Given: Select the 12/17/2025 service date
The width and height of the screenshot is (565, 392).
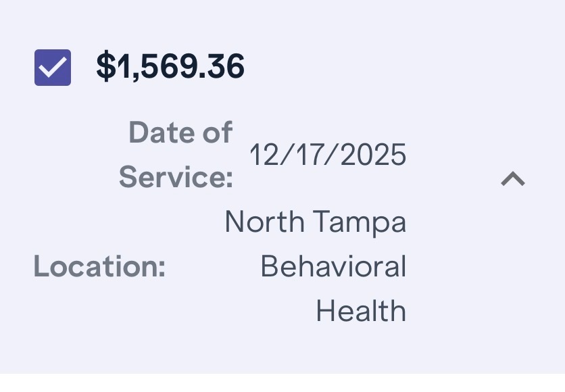Looking at the screenshot, I should [x=328, y=155].
